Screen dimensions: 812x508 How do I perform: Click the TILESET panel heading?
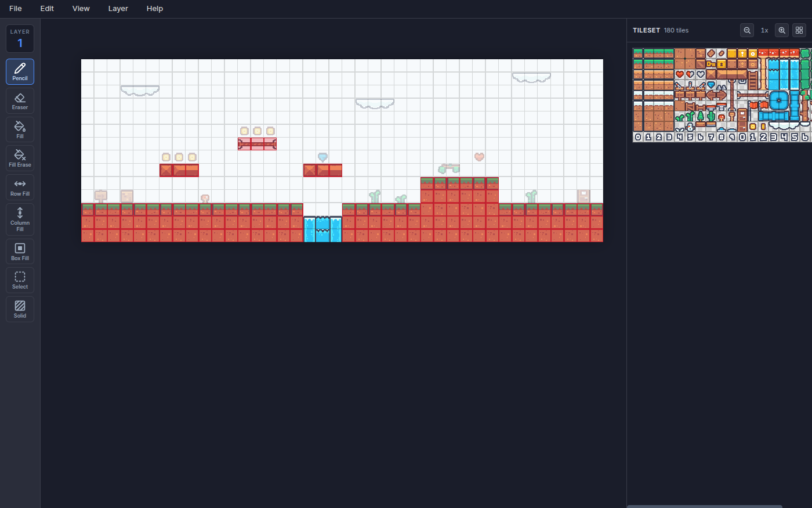(646, 30)
